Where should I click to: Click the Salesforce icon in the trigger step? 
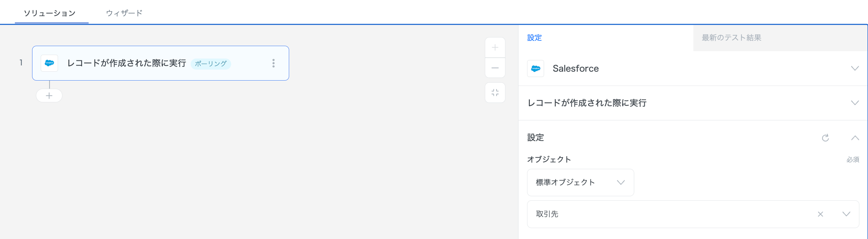point(49,63)
